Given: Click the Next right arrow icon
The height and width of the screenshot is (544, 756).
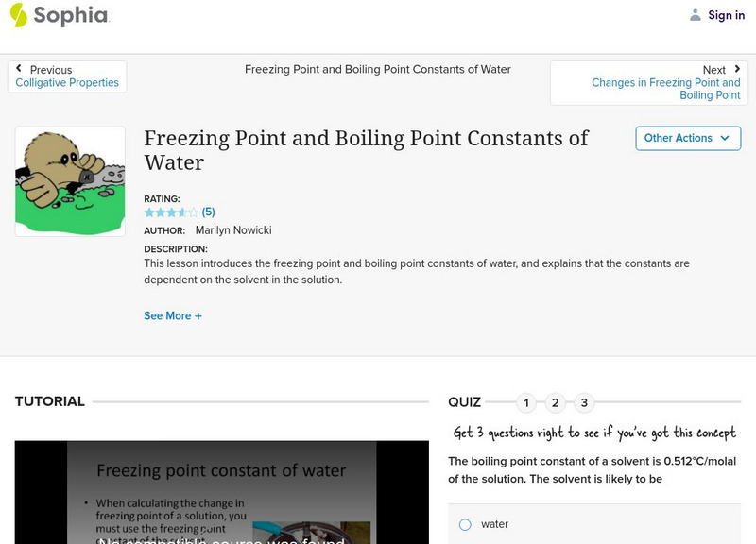Looking at the screenshot, I should [x=736, y=69].
